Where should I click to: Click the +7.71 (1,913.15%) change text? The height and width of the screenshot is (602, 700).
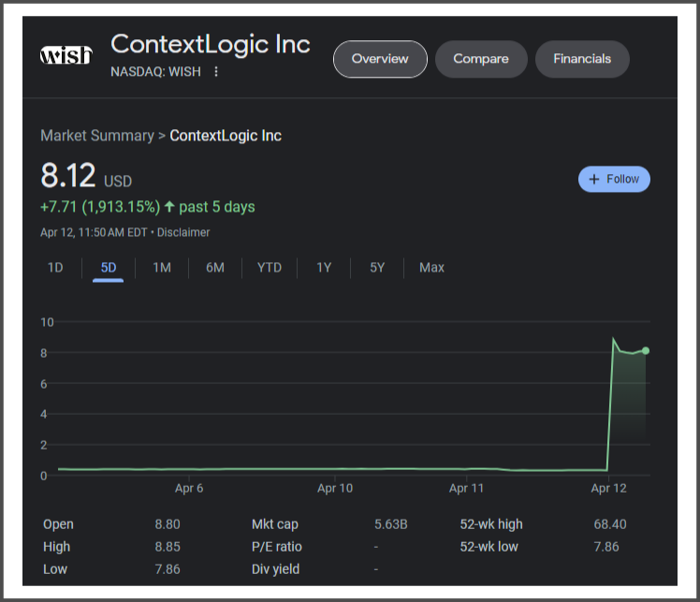100,207
